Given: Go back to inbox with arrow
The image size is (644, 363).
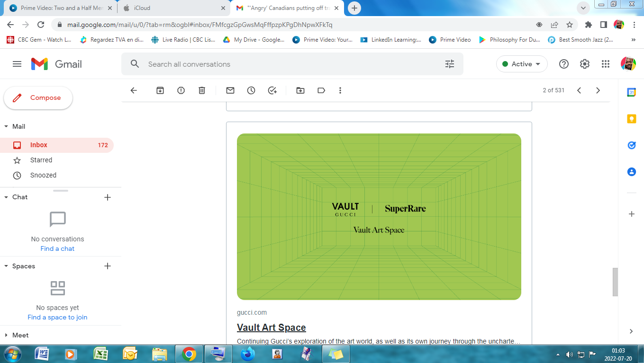Looking at the screenshot, I should tap(134, 90).
